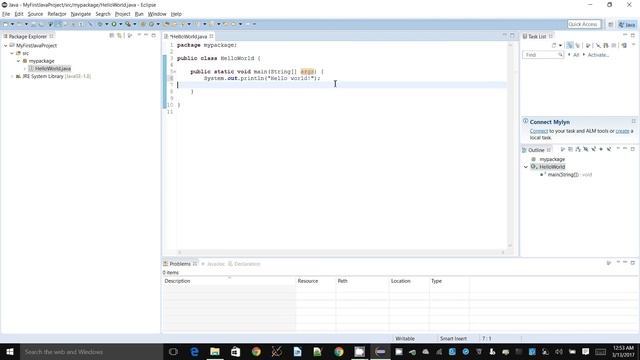Image resolution: width=640 pixels, height=360 pixels.
Task: Open the dropdown beside New toolbar icon
Action: (12, 24)
